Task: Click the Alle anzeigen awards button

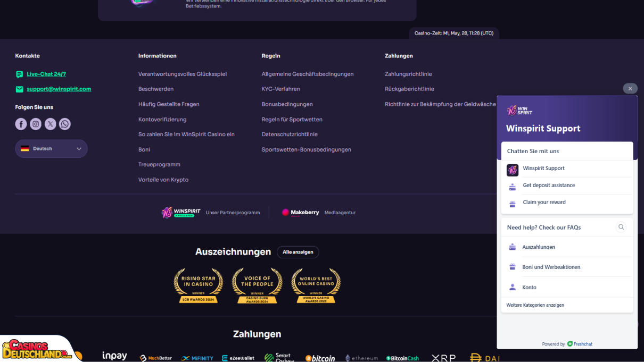Action: (298, 252)
